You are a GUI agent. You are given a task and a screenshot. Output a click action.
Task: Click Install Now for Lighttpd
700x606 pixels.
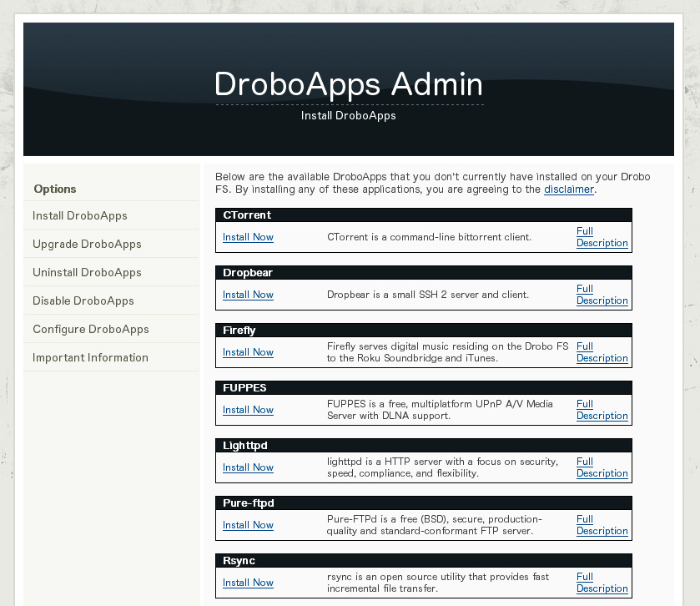tap(248, 467)
